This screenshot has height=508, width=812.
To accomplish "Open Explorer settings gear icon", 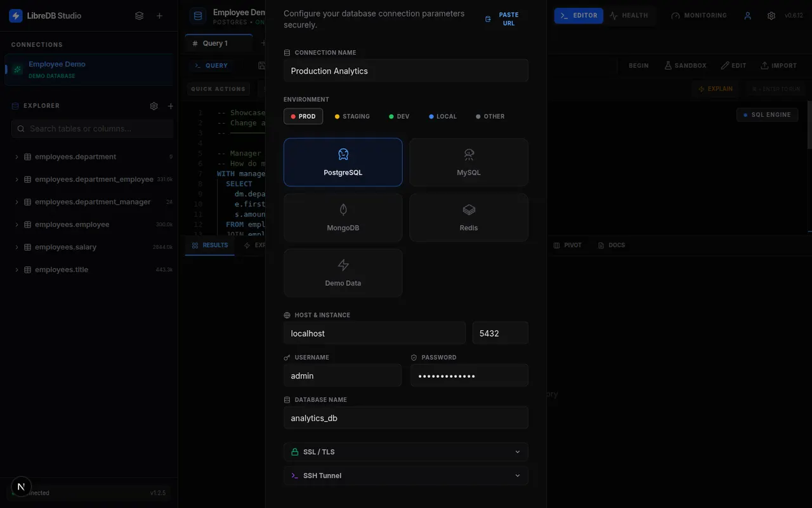I will 154,106.
